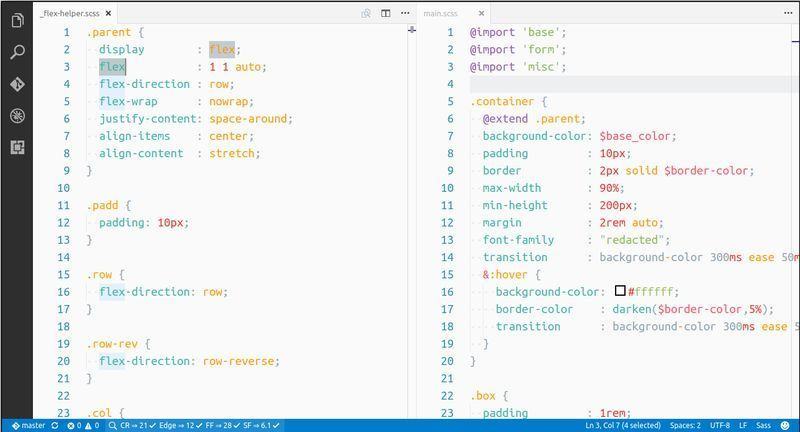Click 'Ln 3, Col 7 (4 selected)' in status bar
800x432 pixels.
(622, 425)
